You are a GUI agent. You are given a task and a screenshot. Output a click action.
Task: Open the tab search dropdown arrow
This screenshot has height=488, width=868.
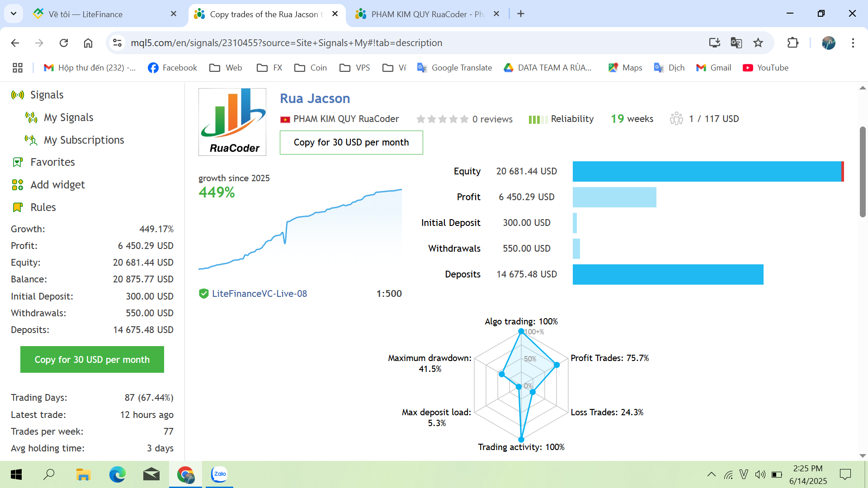(14, 14)
